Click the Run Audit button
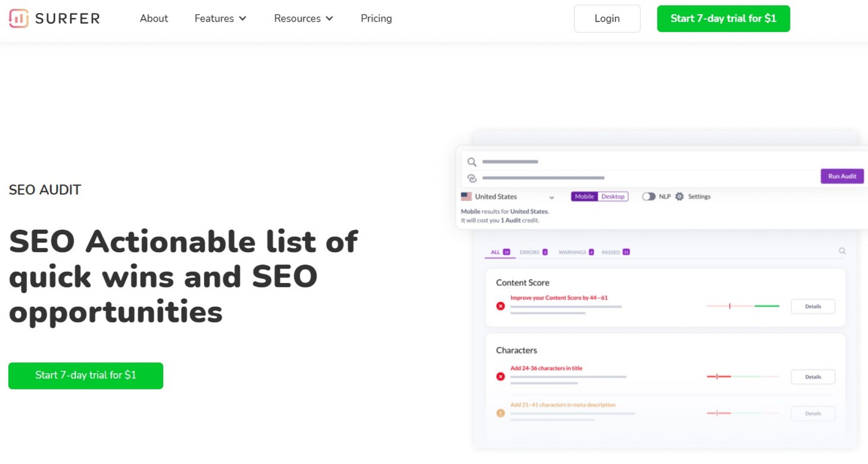The image size is (868, 464). coord(842,176)
